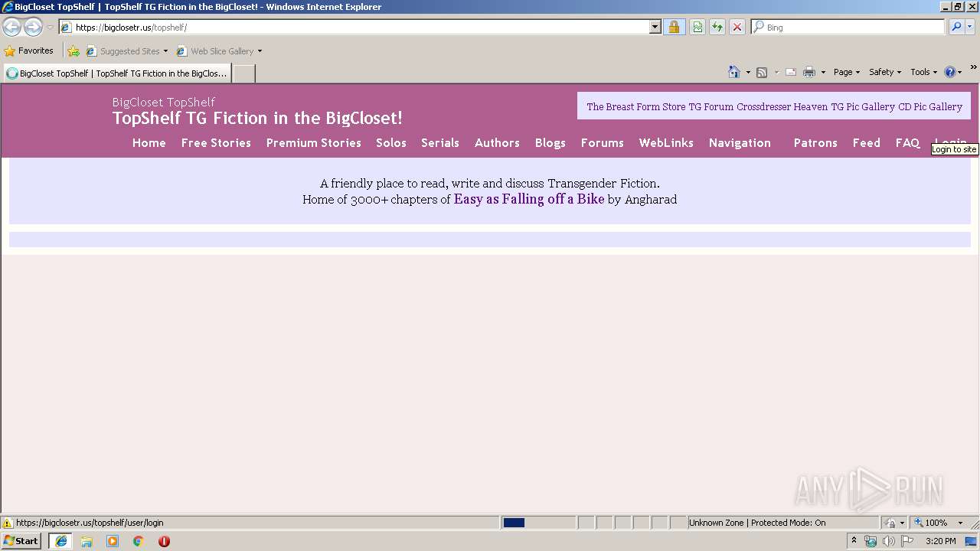Click the Print icon
Viewport: 980px width, 551px height.
point(809,72)
